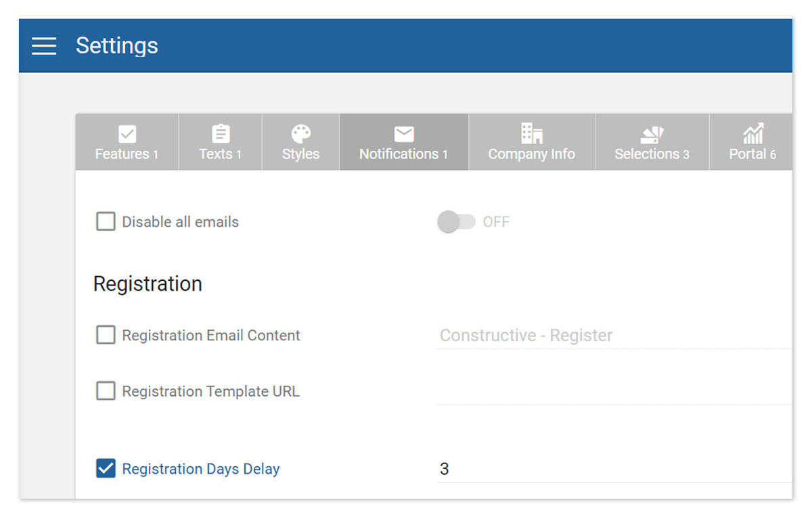
Task: Select the Styles palette icon
Action: [300, 133]
